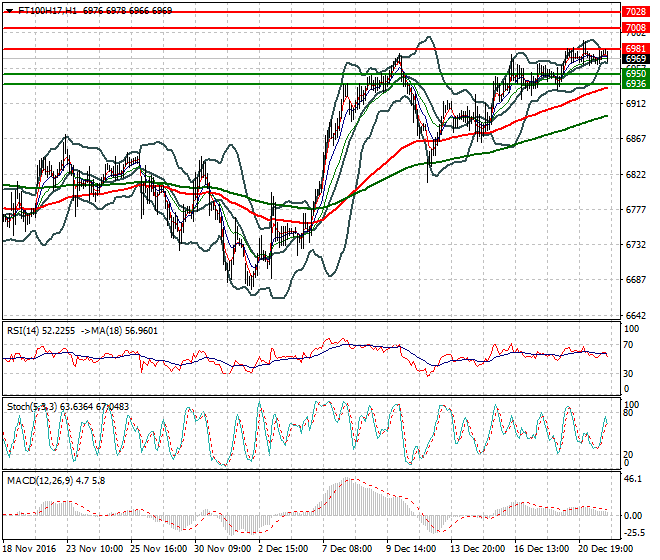Click the 6642 price scale value
This screenshot has width=660, height=560.
pyautogui.click(x=636, y=315)
